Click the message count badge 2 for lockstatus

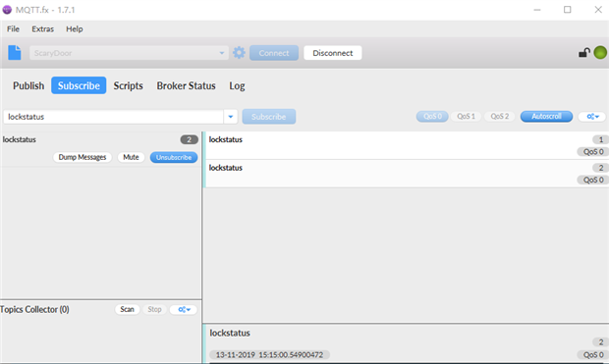point(190,139)
